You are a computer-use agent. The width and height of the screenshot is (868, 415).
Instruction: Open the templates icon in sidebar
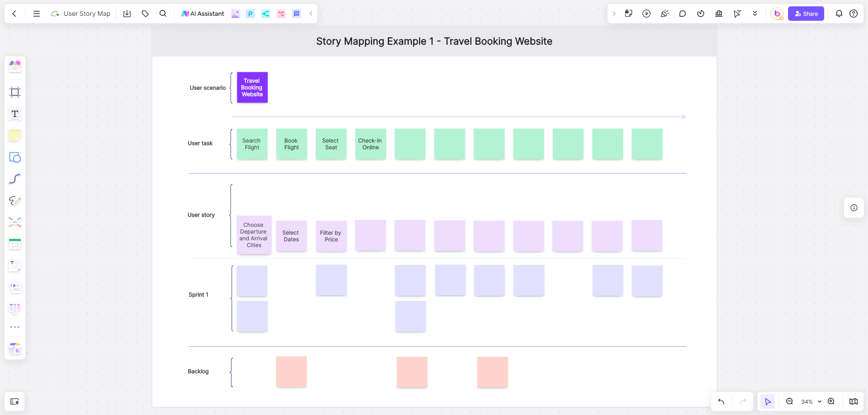click(15, 66)
